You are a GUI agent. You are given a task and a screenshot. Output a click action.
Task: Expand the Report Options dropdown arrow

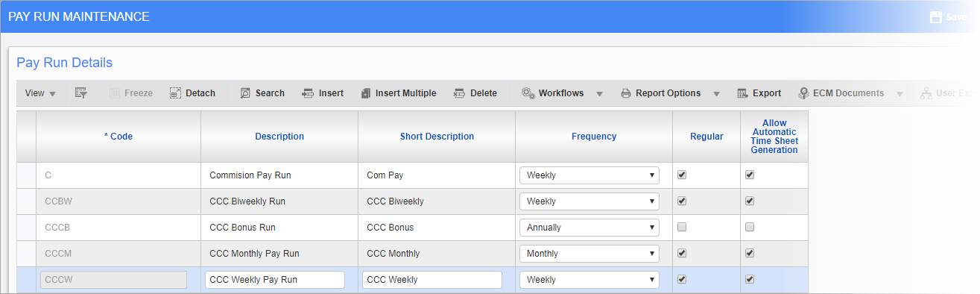(x=716, y=94)
